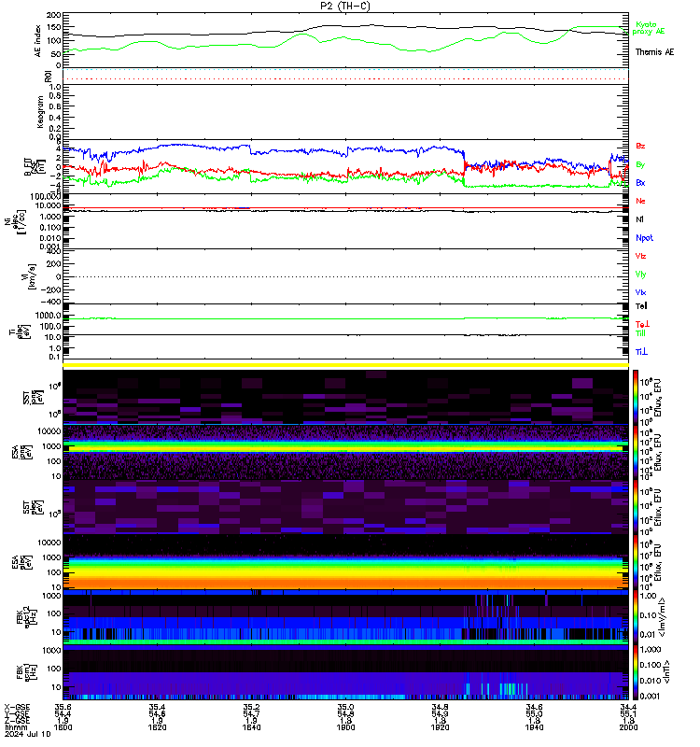Click the FBK scm1 wave spectrogram
Viewport: 700px width, 747px height.
[345, 672]
